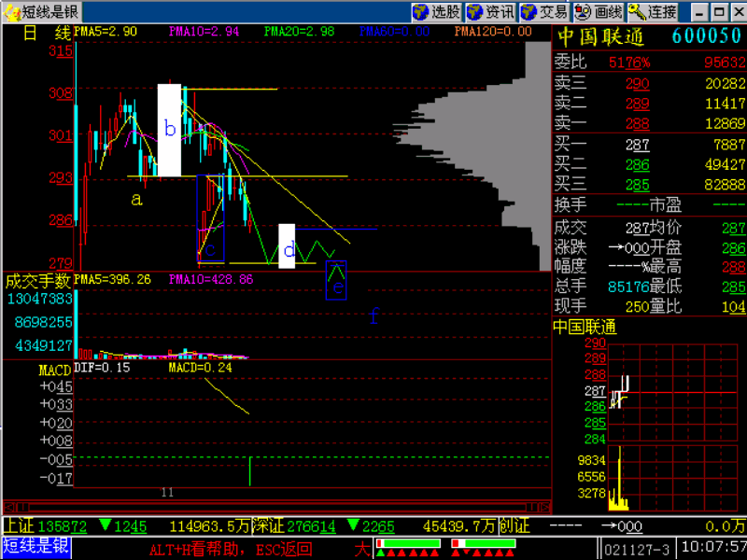Click the 上证 index value in status bar
747x560 pixels.
tap(63, 526)
